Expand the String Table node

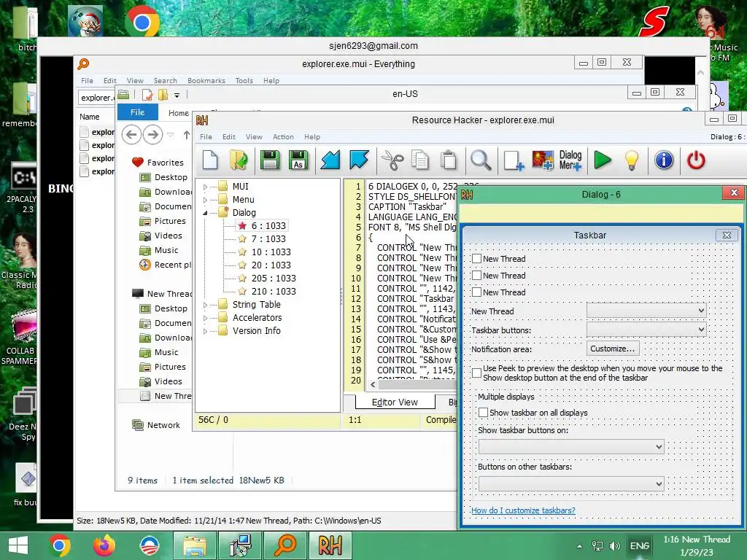(205, 305)
